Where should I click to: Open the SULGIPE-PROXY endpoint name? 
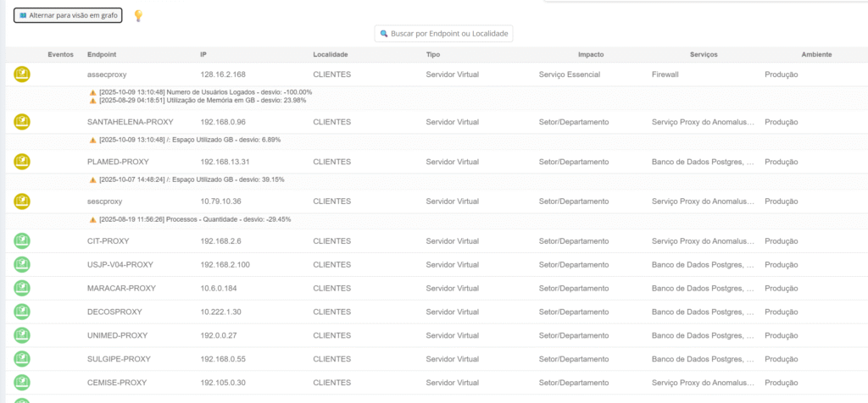click(118, 359)
